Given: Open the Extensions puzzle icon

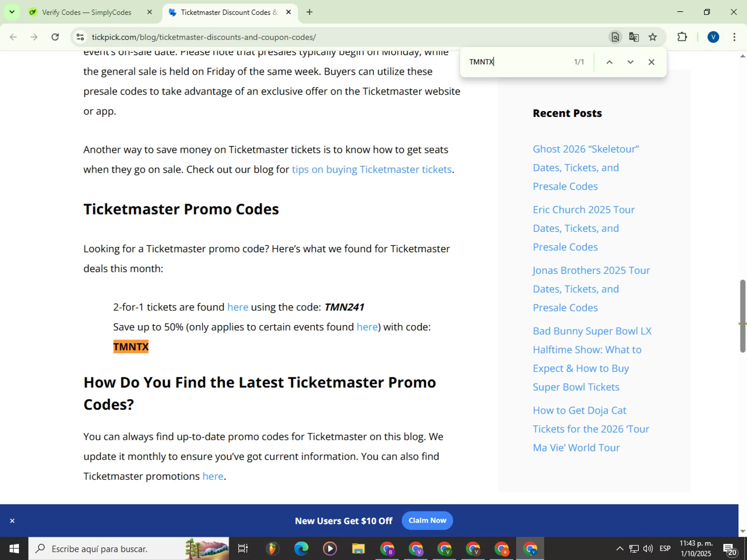Looking at the screenshot, I should pyautogui.click(x=682, y=37).
